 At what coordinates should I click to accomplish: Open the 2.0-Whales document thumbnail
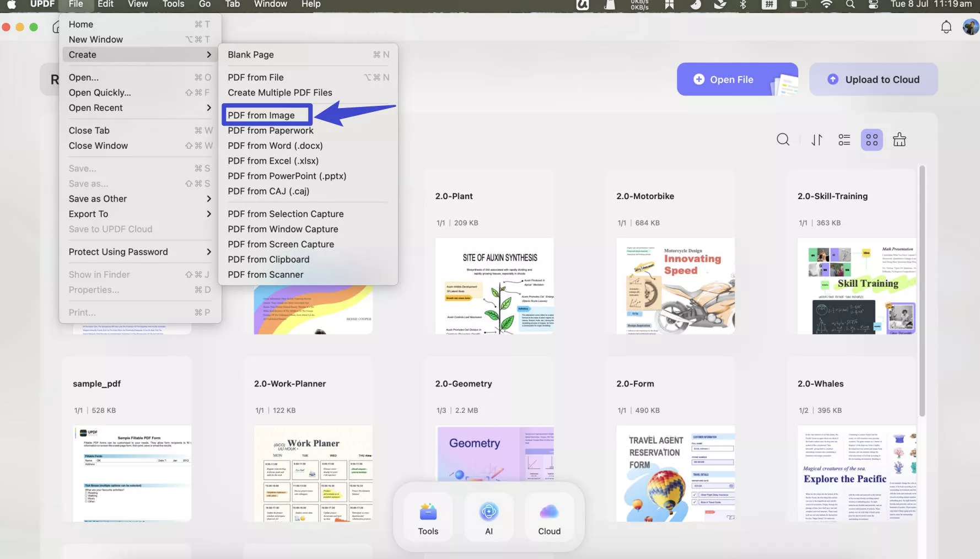click(x=857, y=473)
